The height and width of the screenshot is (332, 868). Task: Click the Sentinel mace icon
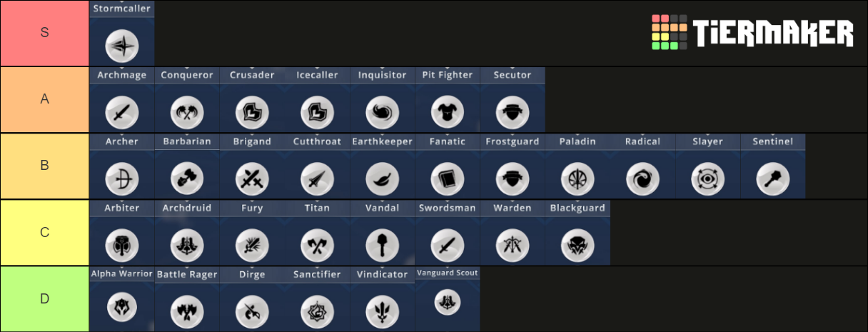click(773, 178)
